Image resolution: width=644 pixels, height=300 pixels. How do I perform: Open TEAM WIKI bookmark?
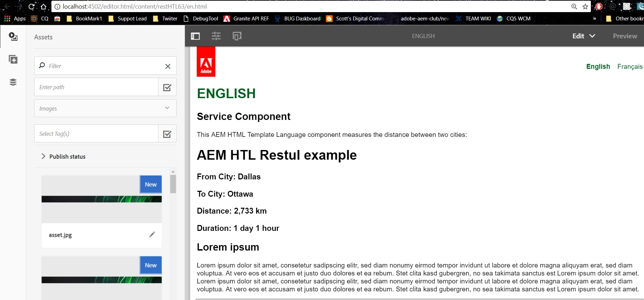tap(473, 19)
